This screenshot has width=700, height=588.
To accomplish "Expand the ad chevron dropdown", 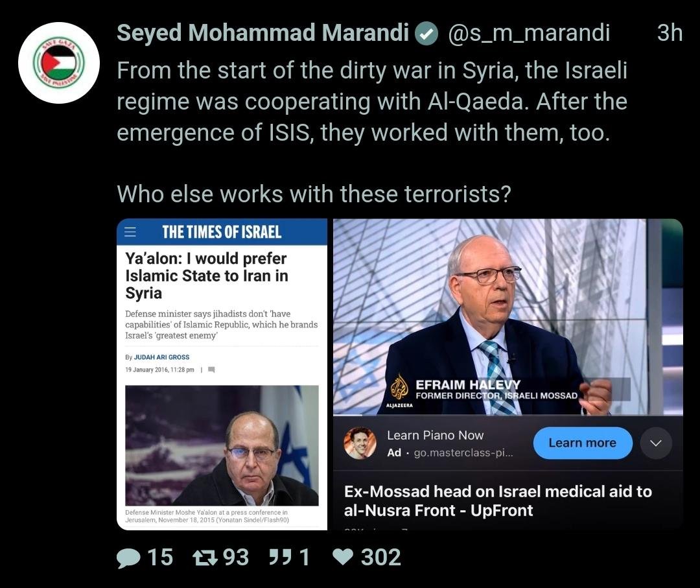I will point(656,443).
